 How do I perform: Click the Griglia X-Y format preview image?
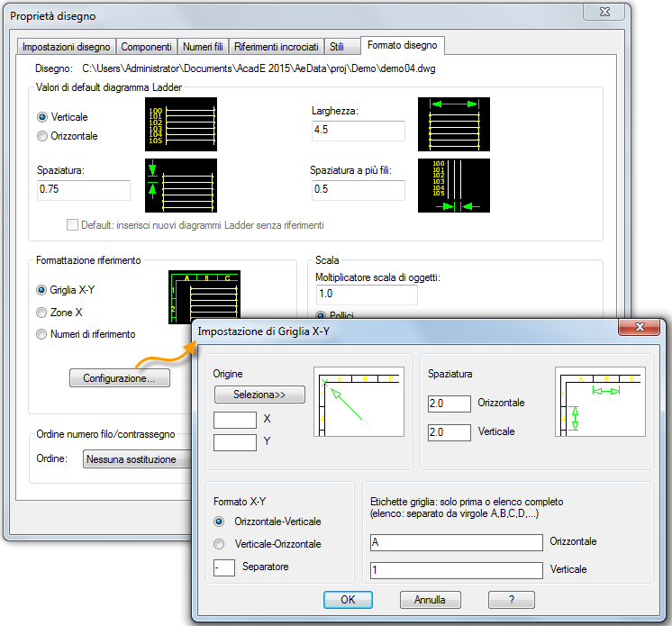pyautogui.click(x=204, y=295)
